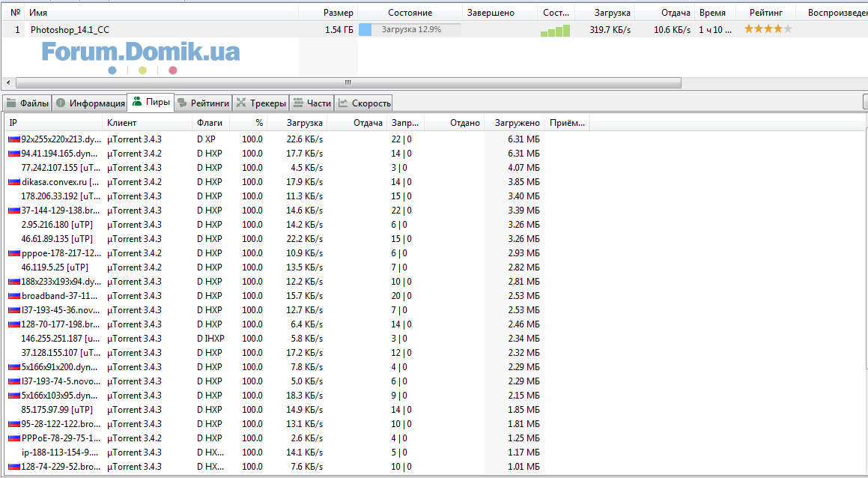Click the Загрузка 12.9% progress bar
The image size is (868, 478).
pyautogui.click(x=410, y=30)
